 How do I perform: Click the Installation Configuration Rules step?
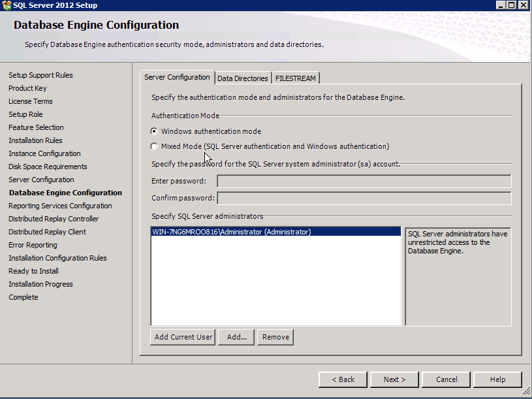point(57,258)
